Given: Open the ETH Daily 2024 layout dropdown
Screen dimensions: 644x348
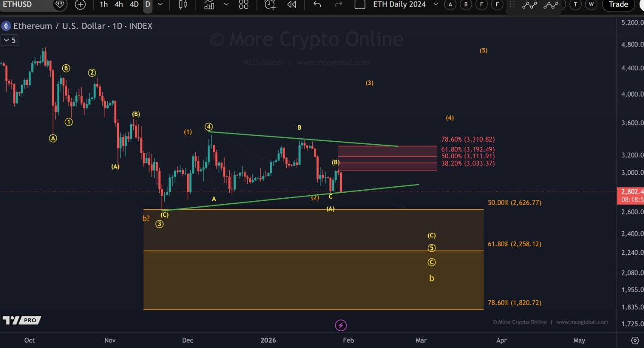Looking at the screenshot, I should (436, 5).
